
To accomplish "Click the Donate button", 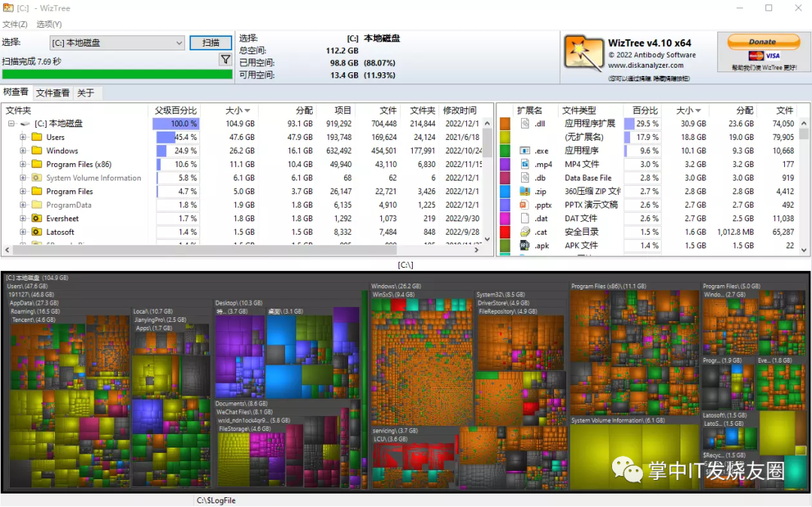I will point(764,42).
